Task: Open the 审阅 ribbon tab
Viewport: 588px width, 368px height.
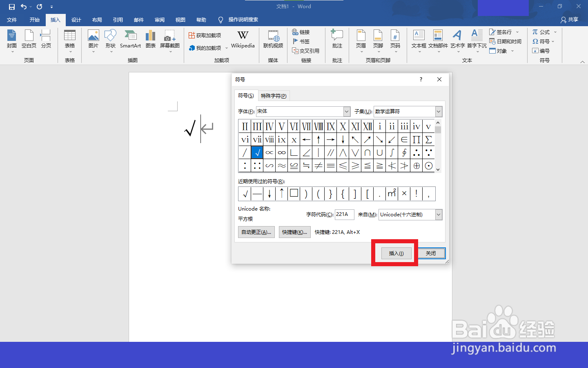Action: tap(159, 20)
